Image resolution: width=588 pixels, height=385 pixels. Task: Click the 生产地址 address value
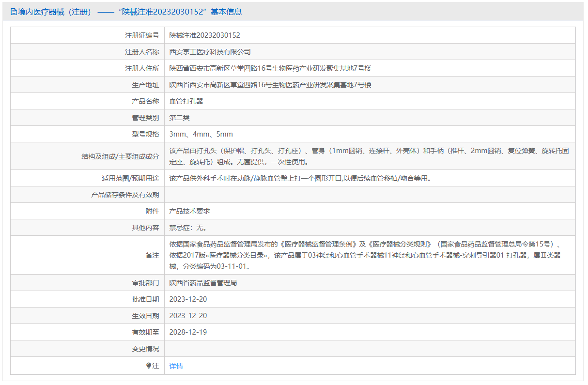(270, 85)
